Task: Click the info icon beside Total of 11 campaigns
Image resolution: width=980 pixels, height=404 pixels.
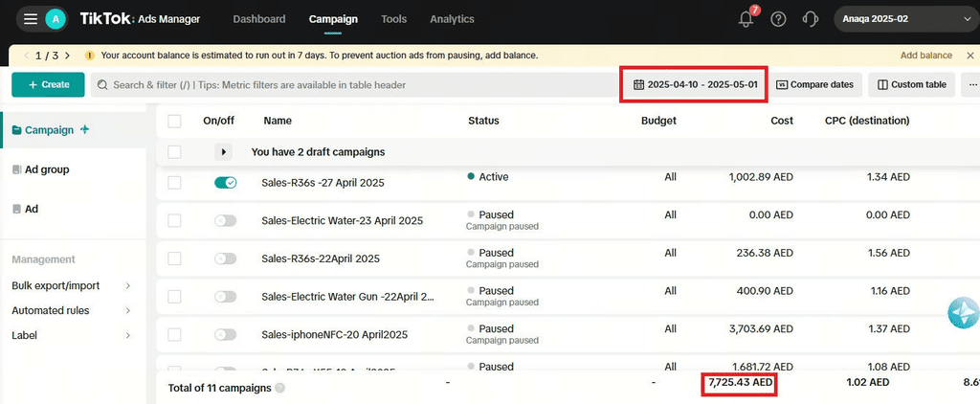Action: click(x=280, y=388)
